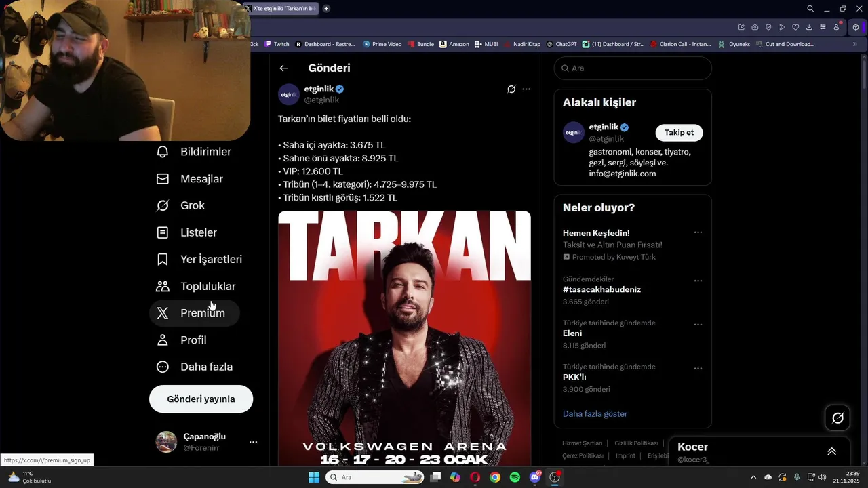Screen dimensions: 868x488
Task: Open the floating Grok button at bottom right
Action: [x=837, y=418]
